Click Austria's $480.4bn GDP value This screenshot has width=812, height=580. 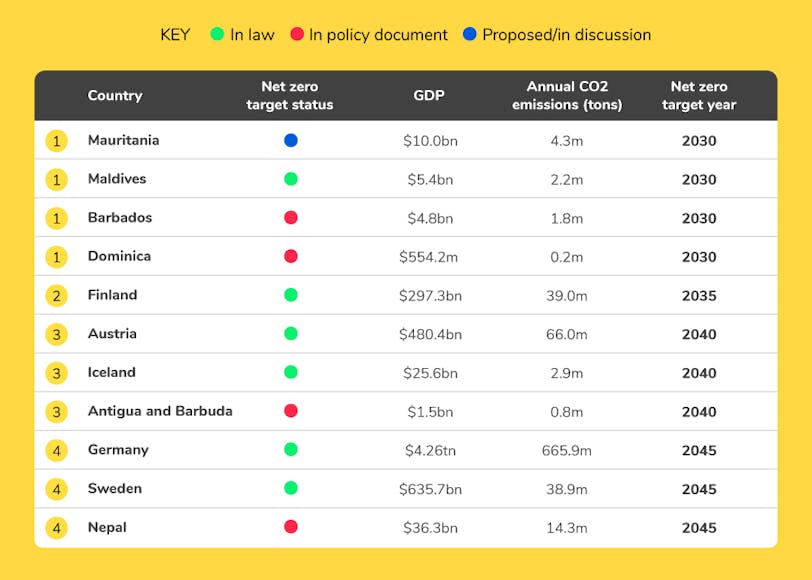pos(430,334)
